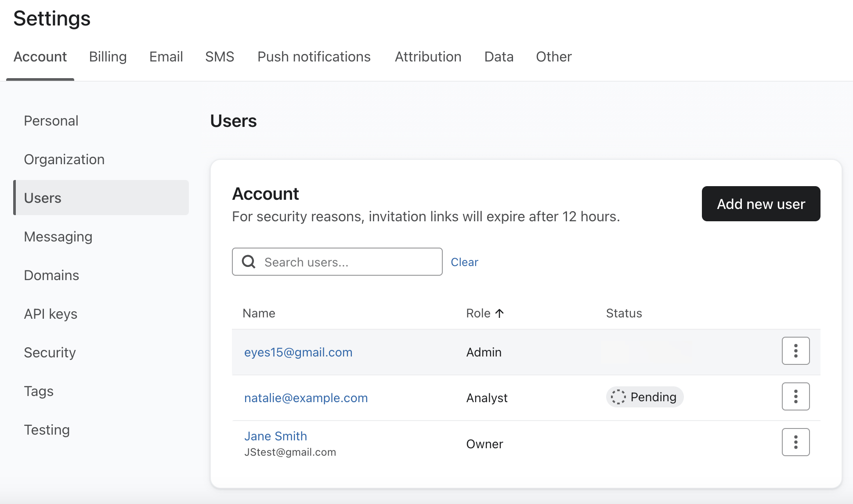Click the Clear search link
853x504 pixels.
tap(465, 262)
